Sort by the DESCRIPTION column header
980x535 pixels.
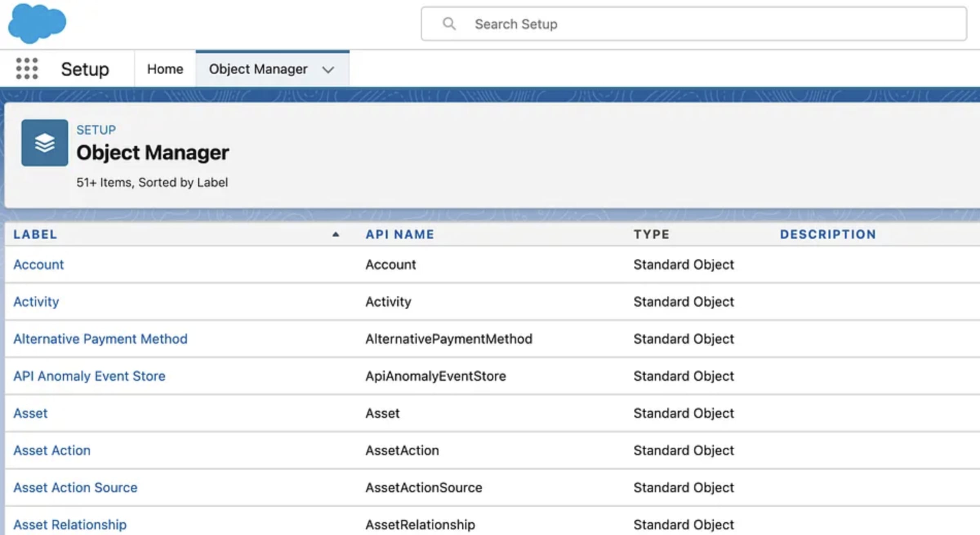[x=828, y=234]
